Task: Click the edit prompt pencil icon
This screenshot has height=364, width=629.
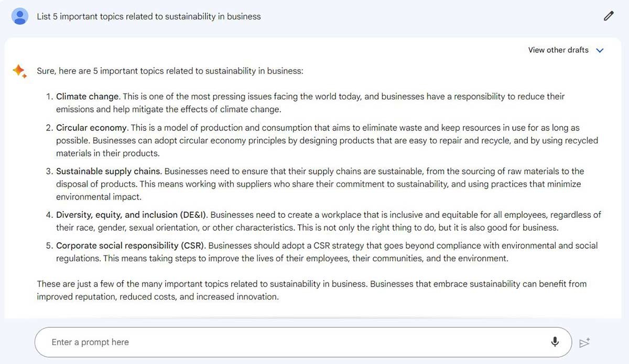Action: pyautogui.click(x=609, y=16)
